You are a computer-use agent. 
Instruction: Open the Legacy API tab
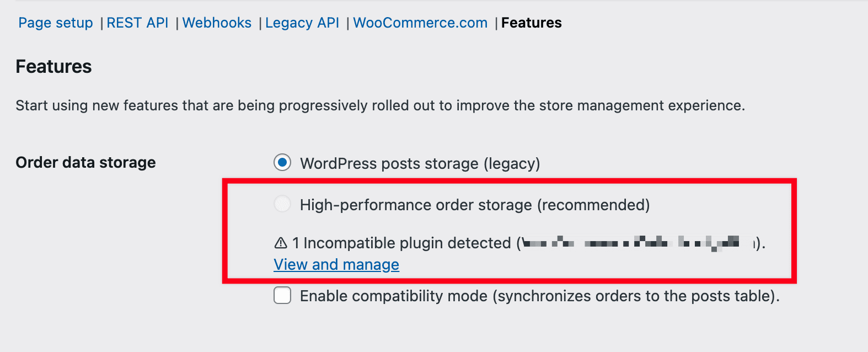[x=302, y=23]
